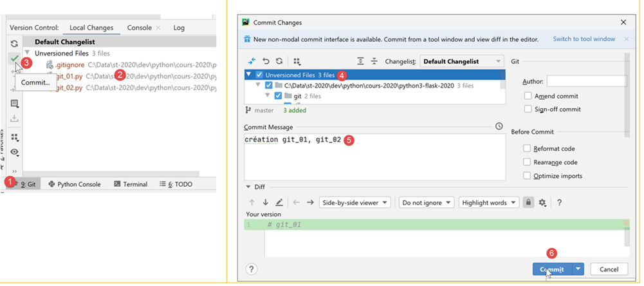Check the Reformat code option
This screenshot has width=644, height=286.
click(528, 149)
